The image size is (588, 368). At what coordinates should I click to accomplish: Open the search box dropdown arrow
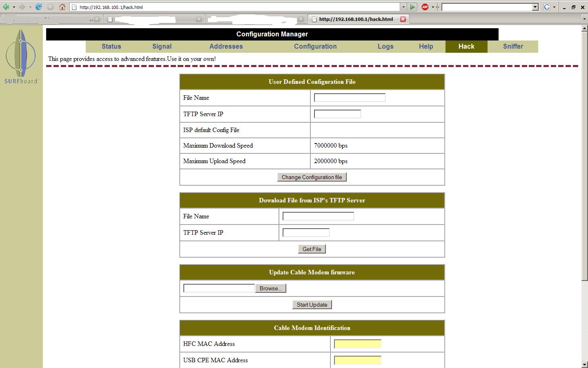coord(535,7)
